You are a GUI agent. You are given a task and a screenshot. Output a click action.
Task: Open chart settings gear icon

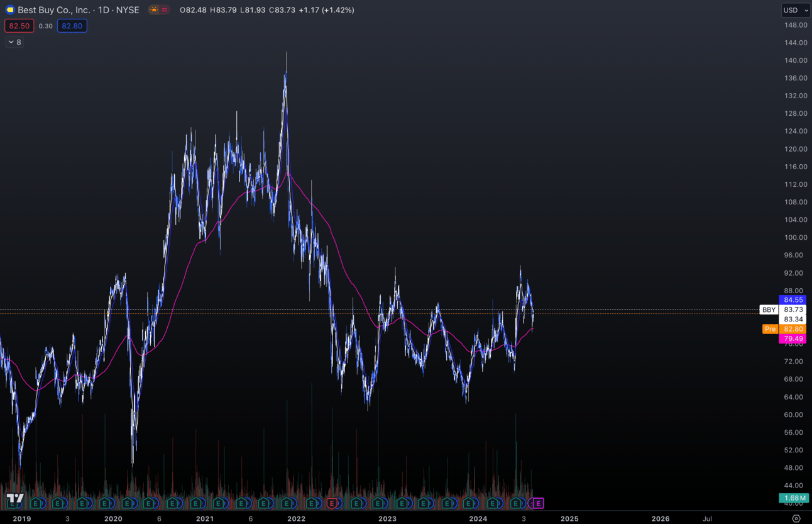(x=796, y=519)
